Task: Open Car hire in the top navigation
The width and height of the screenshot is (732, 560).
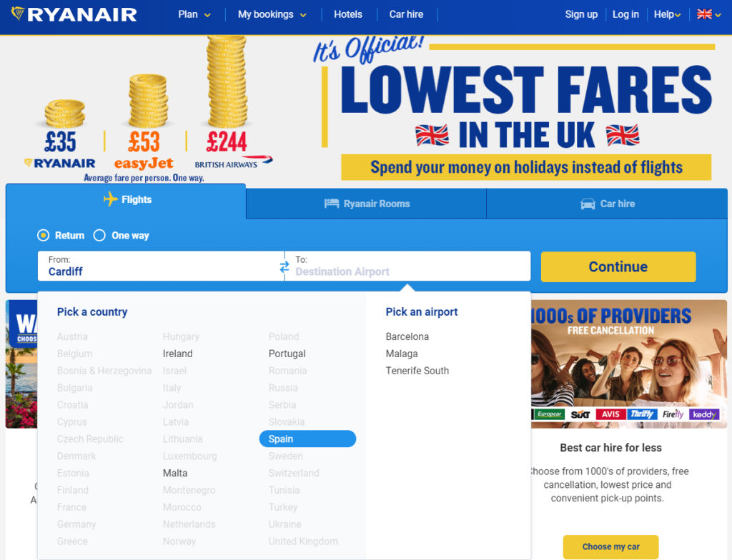Action: [406, 14]
